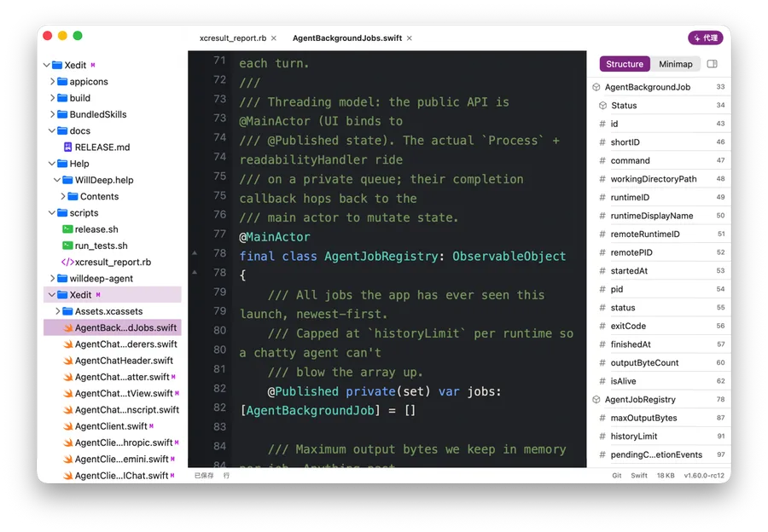768x532 pixels.
Task: Open AgentChat...derers.swift file
Action: coord(113,344)
